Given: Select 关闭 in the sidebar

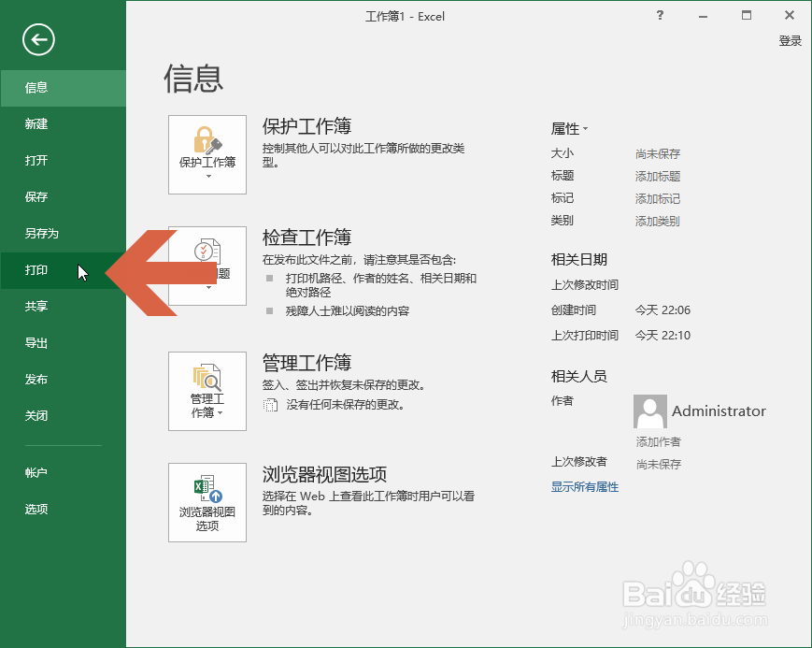Looking at the screenshot, I should pyautogui.click(x=64, y=416).
